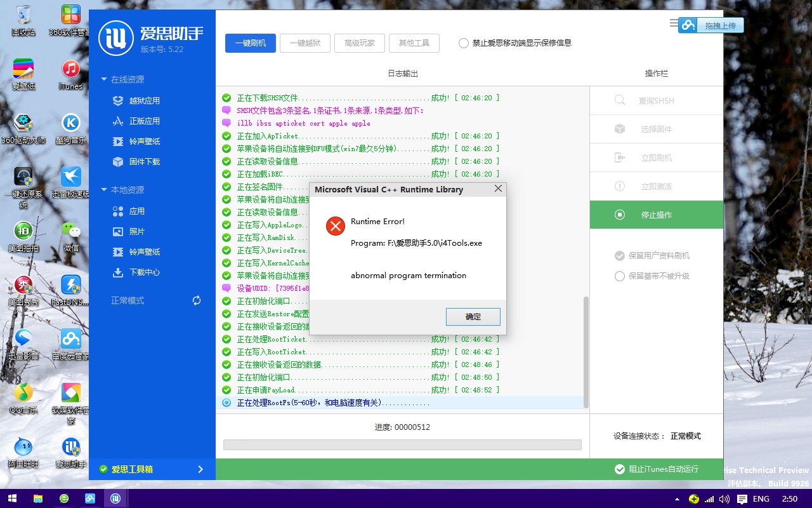
Task: Click the 正常模式 label in sidebar
Action: pyautogui.click(x=128, y=300)
